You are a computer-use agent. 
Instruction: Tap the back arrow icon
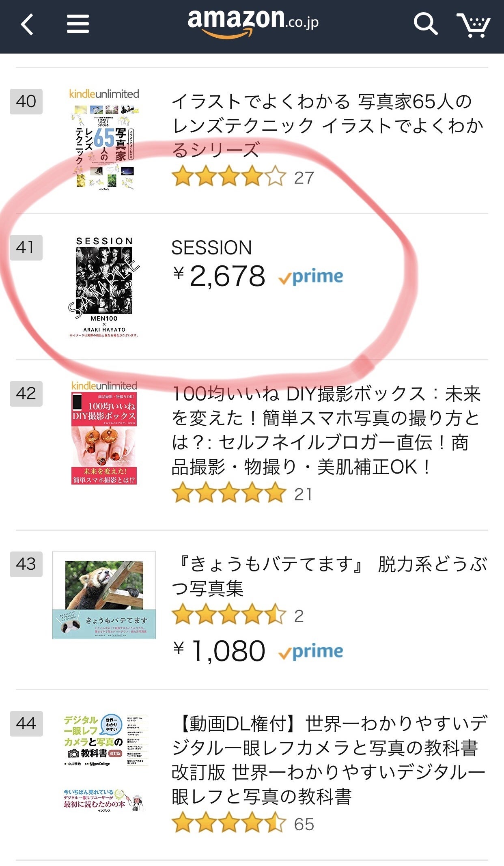[27, 25]
